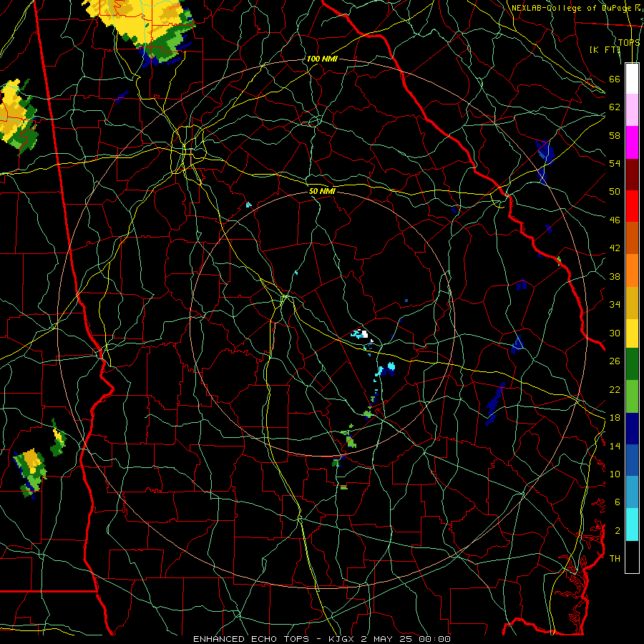Viewport: 644px width, 644px height.
Task: Click the legend value 22
Action: [615, 390]
